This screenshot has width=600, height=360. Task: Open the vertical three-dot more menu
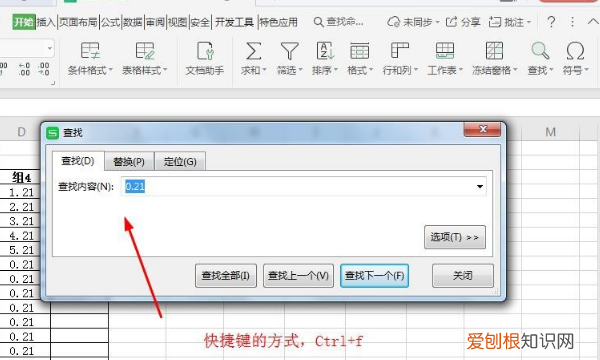coord(572,22)
